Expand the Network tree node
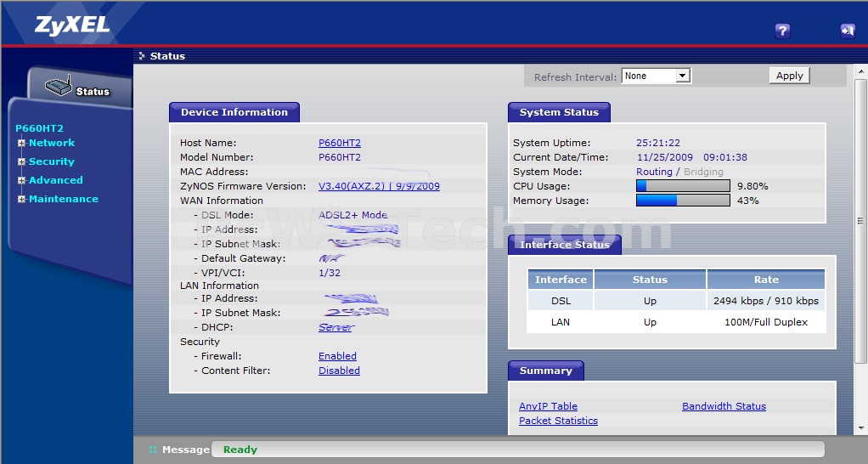868x464 pixels. click(x=21, y=143)
